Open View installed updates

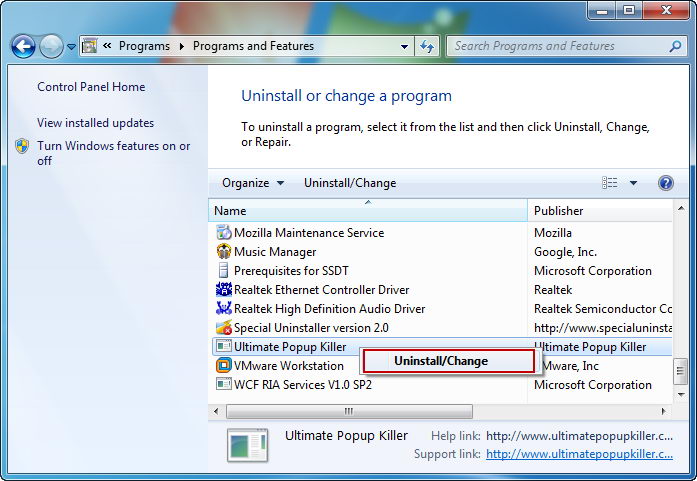pos(96,123)
